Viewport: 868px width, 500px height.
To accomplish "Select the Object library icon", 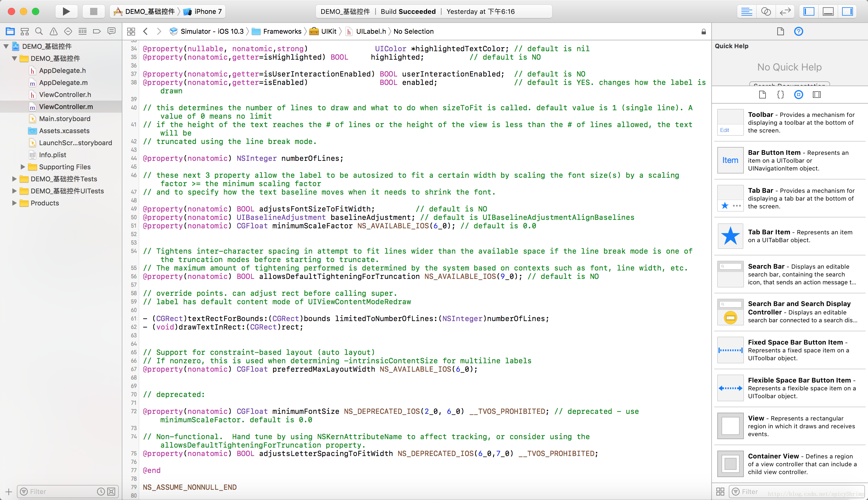I will point(799,95).
